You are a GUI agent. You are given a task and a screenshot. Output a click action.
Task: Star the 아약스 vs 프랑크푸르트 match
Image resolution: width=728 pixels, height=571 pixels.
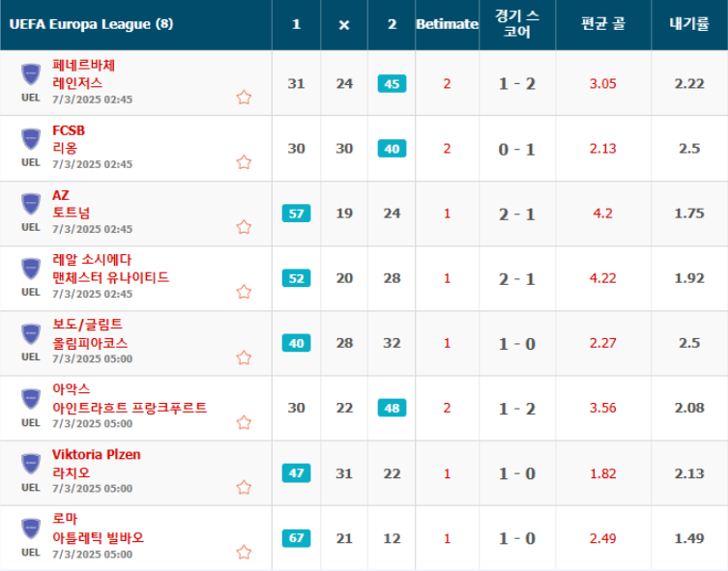pos(244,422)
